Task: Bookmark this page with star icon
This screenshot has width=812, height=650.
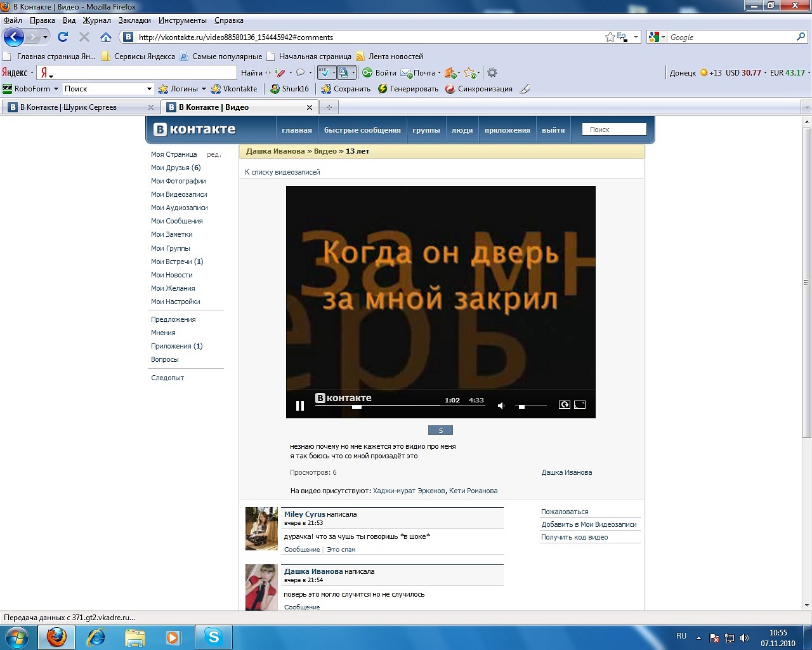Action: click(610, 37)
